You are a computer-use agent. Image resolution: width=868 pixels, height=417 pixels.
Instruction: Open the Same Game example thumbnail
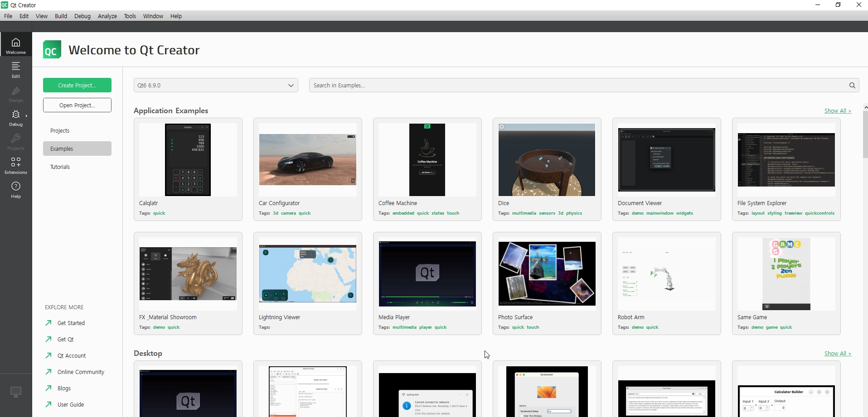pos(786,274)
